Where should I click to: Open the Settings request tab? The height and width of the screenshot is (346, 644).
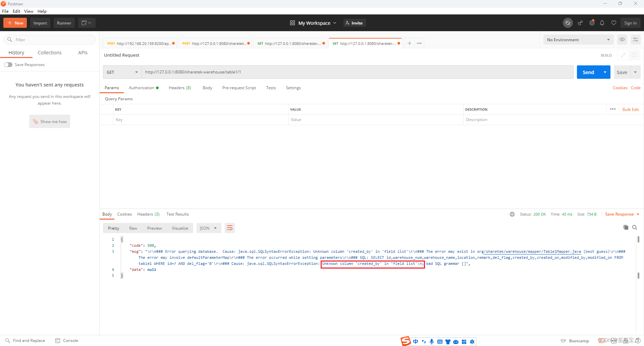[x=293, y=88]
